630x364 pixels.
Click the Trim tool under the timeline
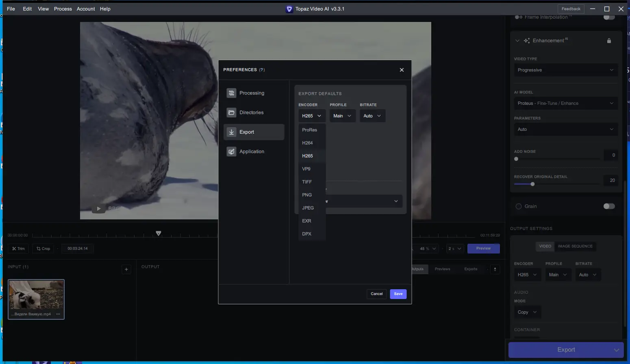point(18,249)
